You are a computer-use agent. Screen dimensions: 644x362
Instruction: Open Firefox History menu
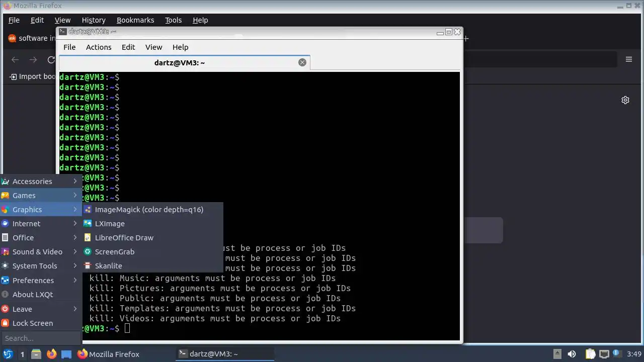click(94, 20)
